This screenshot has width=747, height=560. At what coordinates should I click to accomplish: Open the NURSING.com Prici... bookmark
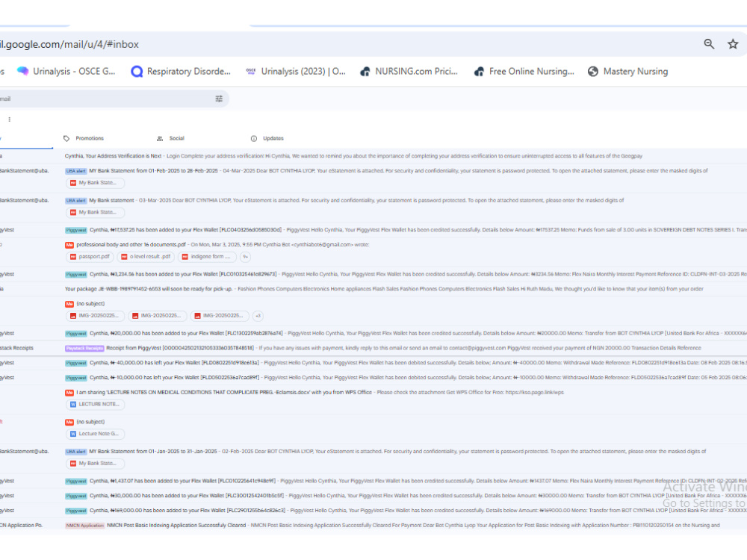point(409,72)
